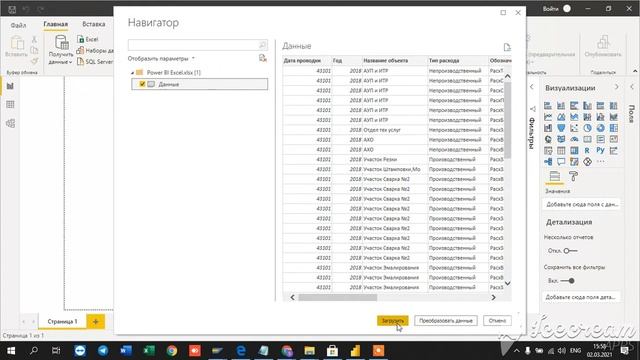Open the Файл menu tab
The image size is (640, 360).
tap(18, 25)
